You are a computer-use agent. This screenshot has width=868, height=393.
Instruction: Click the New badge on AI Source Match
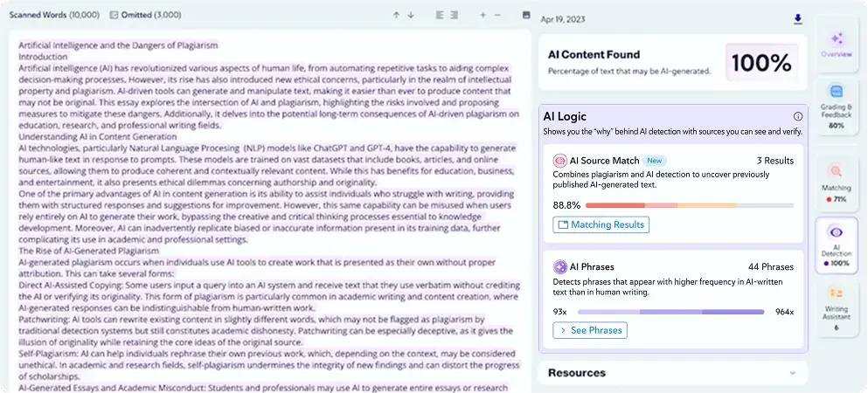point(655,161)
